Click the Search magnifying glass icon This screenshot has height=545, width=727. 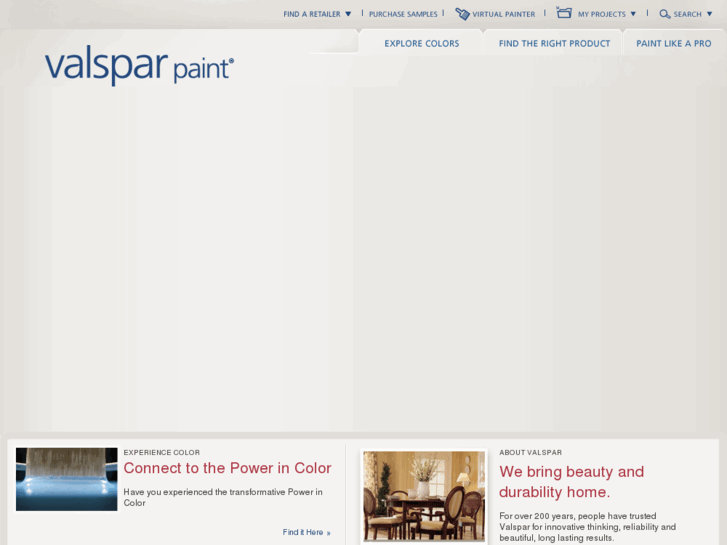(664, 14)
